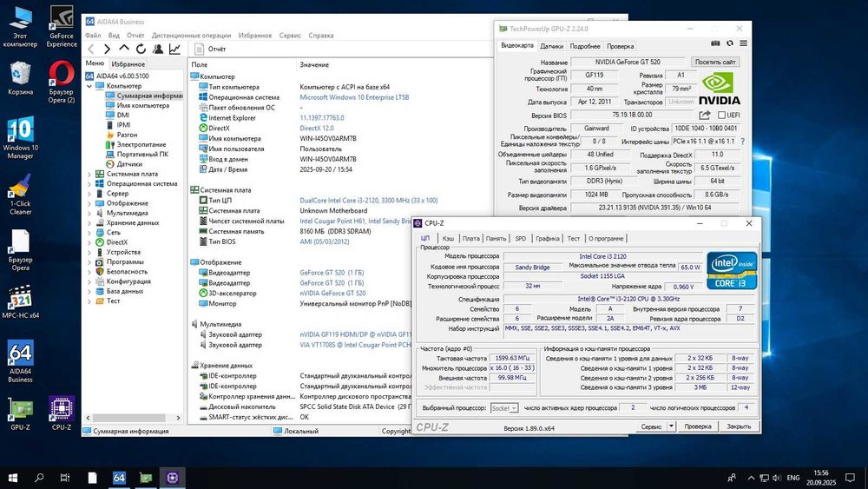Open Браузер Opera (2) desktop icon
The height and width of the screenshot is (489, 868).
(x=62, y=82)
